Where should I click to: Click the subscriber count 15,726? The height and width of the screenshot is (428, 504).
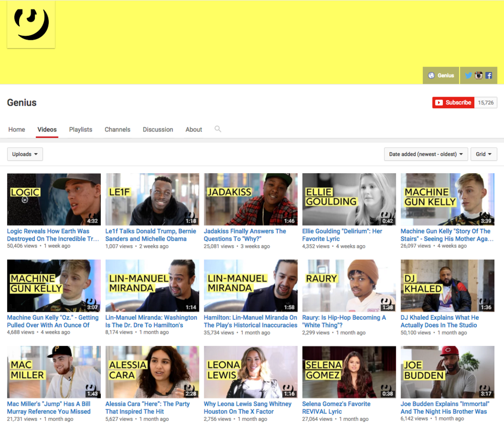coord(486,103)
